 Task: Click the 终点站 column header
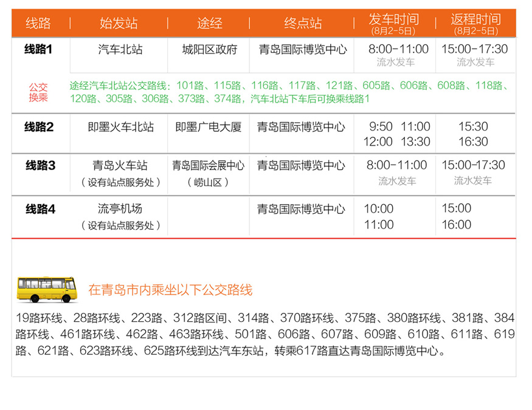[x=303, y=23]
